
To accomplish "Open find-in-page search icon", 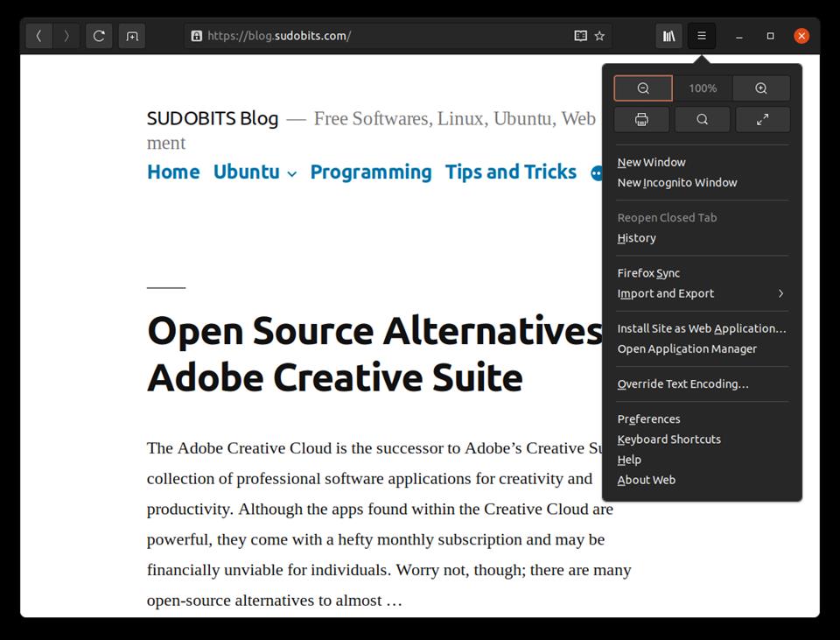I will (x=702, y=120).
